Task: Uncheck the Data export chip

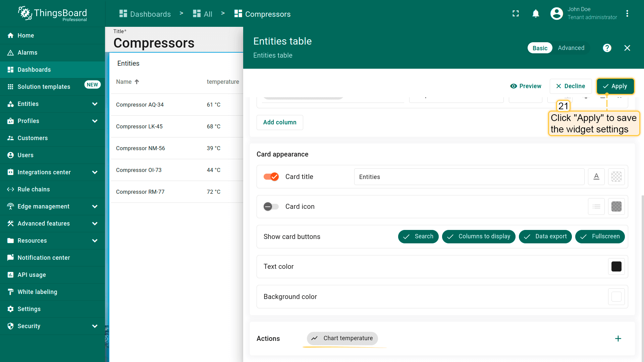Action: [x=545, y=237]
